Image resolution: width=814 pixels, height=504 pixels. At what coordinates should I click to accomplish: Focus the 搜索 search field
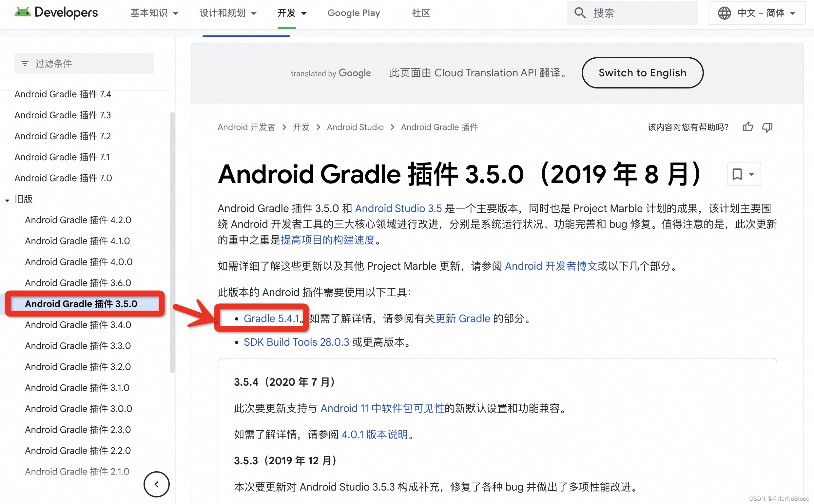tap(632, 13)
